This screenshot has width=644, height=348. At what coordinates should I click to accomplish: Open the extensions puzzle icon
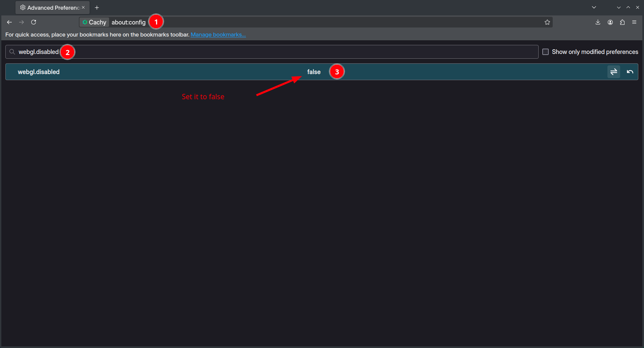tap(622, 22)
